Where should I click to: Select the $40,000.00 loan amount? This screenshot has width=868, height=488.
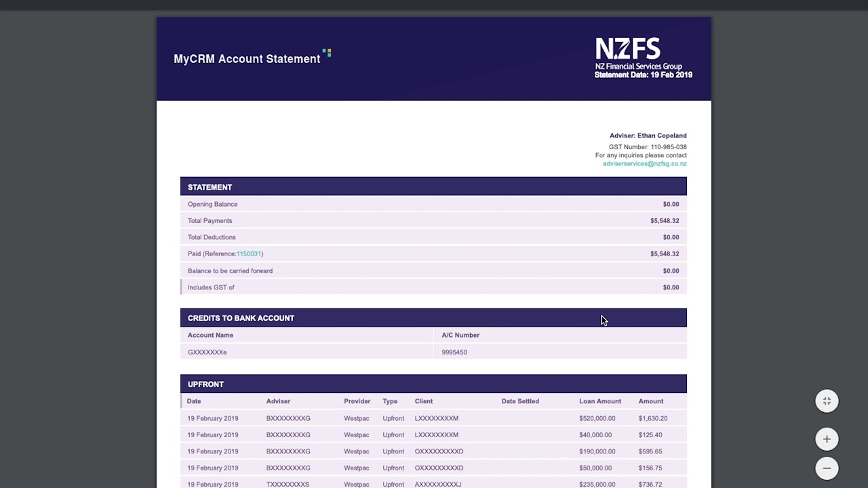595,434
